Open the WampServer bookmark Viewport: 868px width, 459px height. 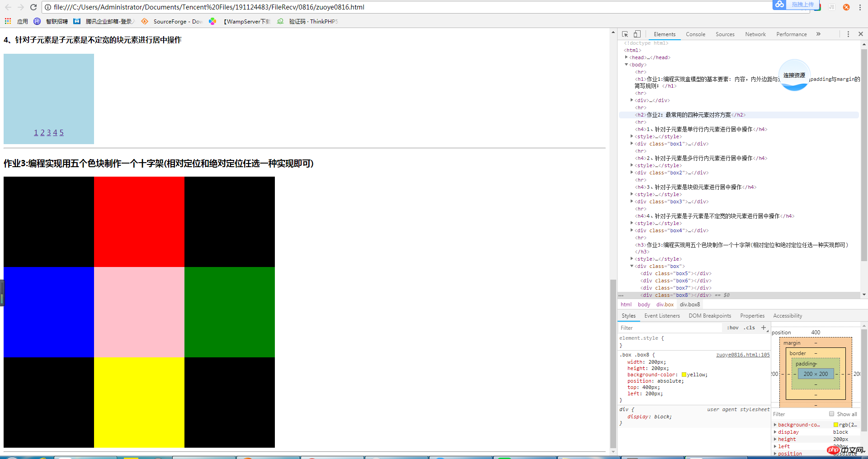tap(240, 21)
